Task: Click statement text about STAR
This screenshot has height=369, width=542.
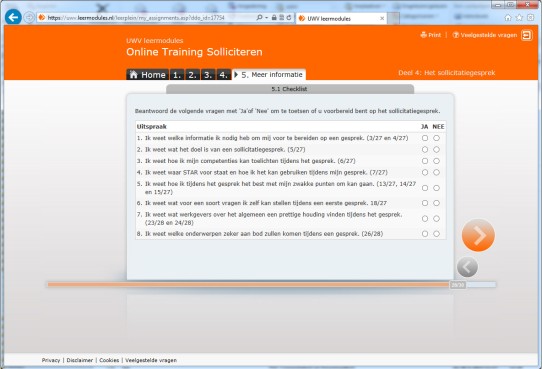Action: (x=266, y=172)
